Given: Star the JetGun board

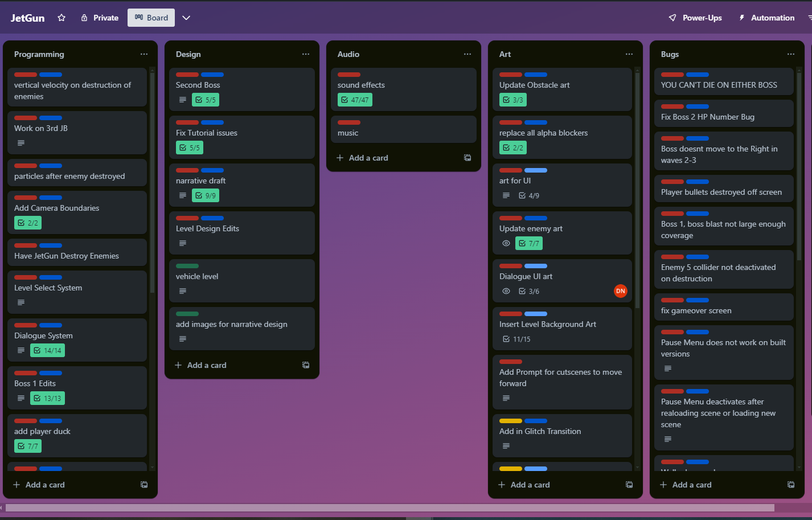Looking at the screenshot, I should coord(61,18).
